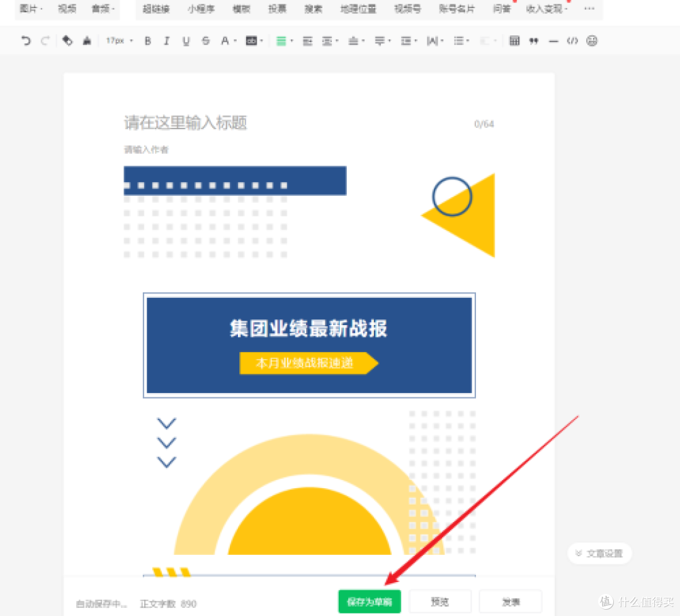Click the 预览 preview button

(x=440, y=602)
